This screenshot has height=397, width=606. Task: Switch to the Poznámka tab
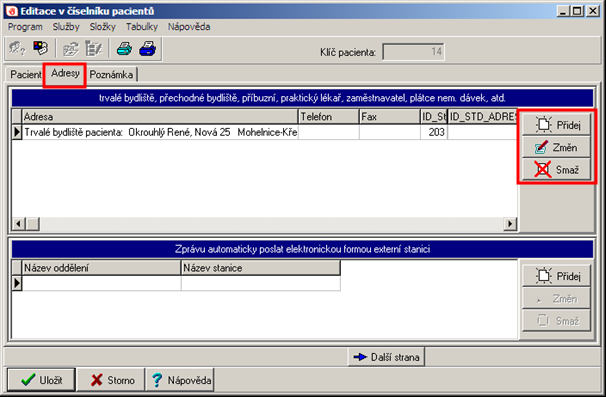[x=111, y=74]
